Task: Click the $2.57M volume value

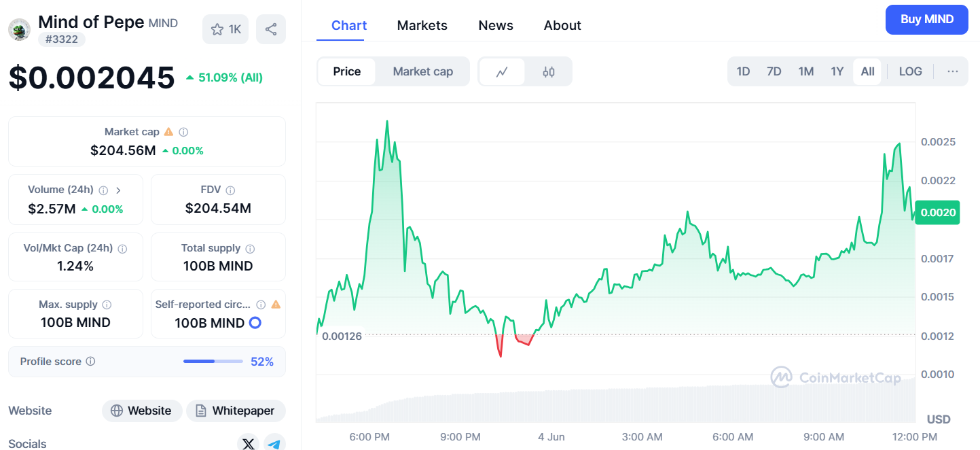Action: [x=52, y=209]
